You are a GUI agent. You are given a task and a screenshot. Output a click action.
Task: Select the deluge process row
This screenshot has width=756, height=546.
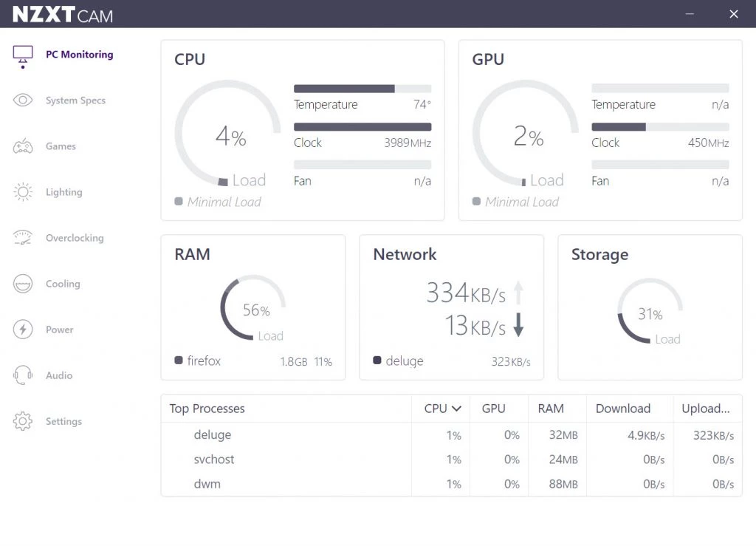pos(213,435)
